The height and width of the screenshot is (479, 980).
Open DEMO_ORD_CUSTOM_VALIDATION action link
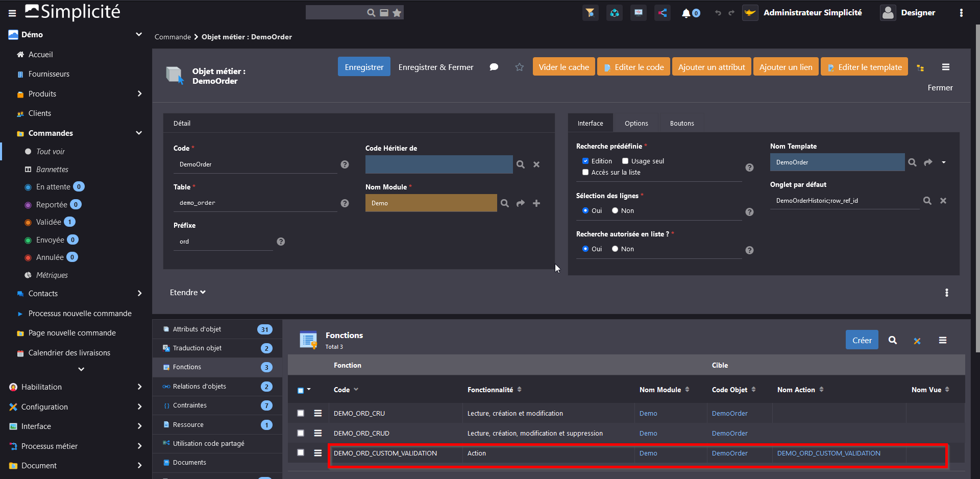[x=828, y=453]
